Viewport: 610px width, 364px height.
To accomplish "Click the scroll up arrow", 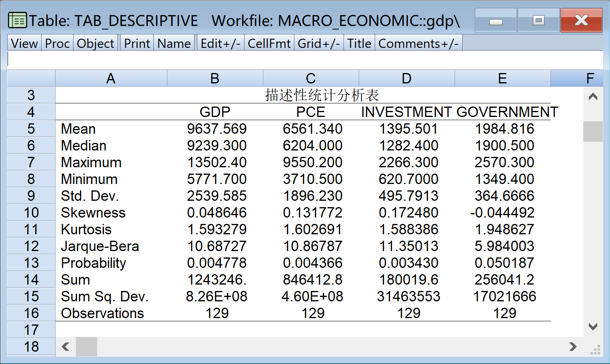I will tap(593, 97).
